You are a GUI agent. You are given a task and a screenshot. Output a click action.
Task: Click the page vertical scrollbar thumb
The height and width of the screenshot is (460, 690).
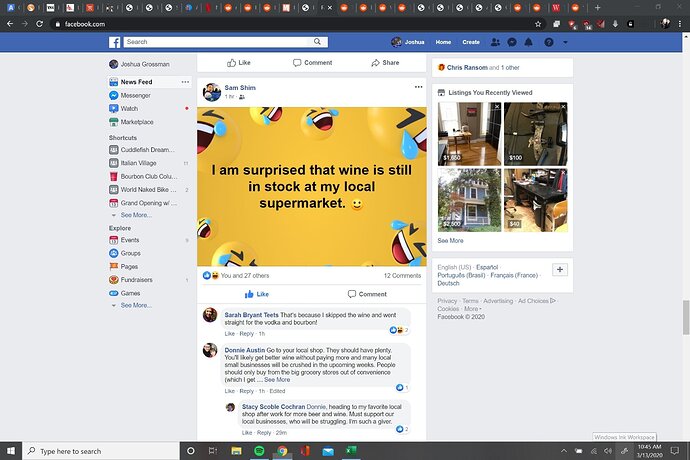pos(686,317)
